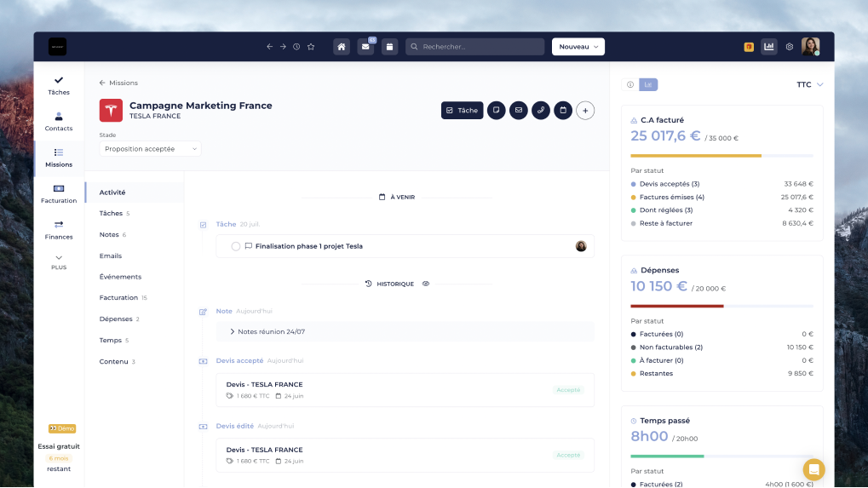Click the Dépenses red progress bar
Screen dimensions: 868x488
[721, 306]
